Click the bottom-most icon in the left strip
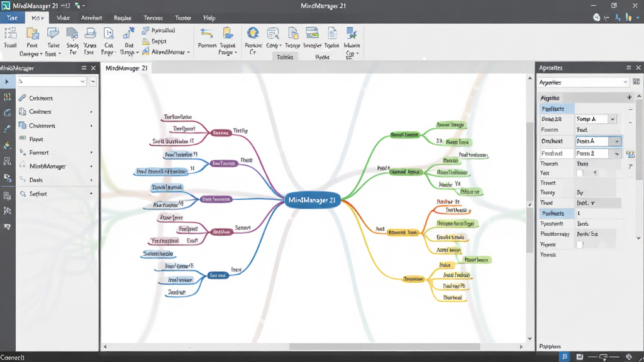Image resolution: width=644 pixels, height=362 pixels. [7, 226]
